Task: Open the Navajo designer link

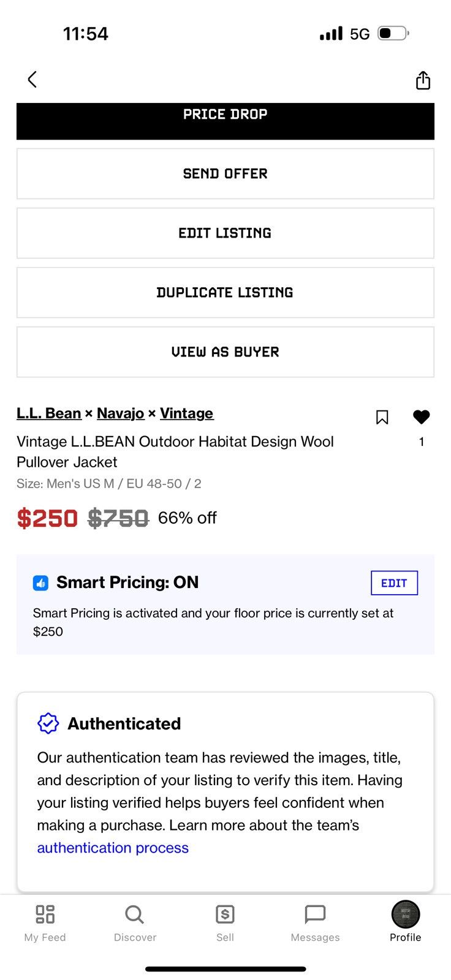Action: click(x=121, y=413)
